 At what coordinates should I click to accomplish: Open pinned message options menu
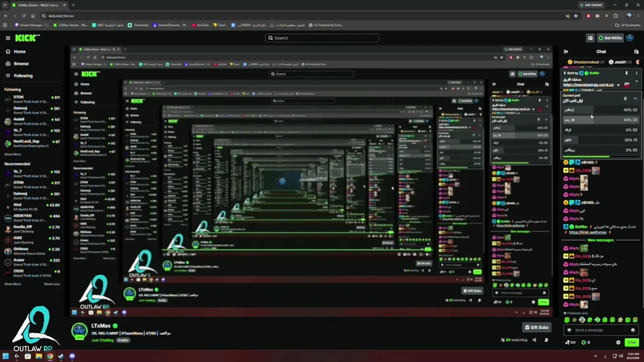tap(636, 73)
